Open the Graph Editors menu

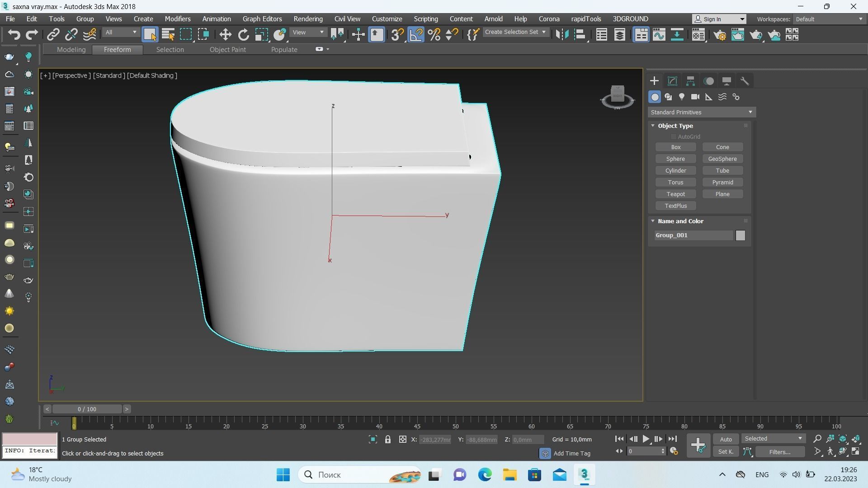[x=262, y=19]
